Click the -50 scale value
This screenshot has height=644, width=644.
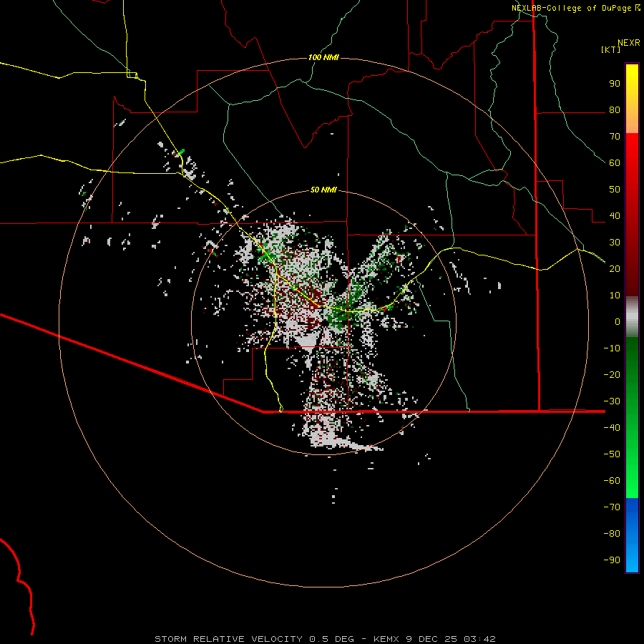(612, 454)
